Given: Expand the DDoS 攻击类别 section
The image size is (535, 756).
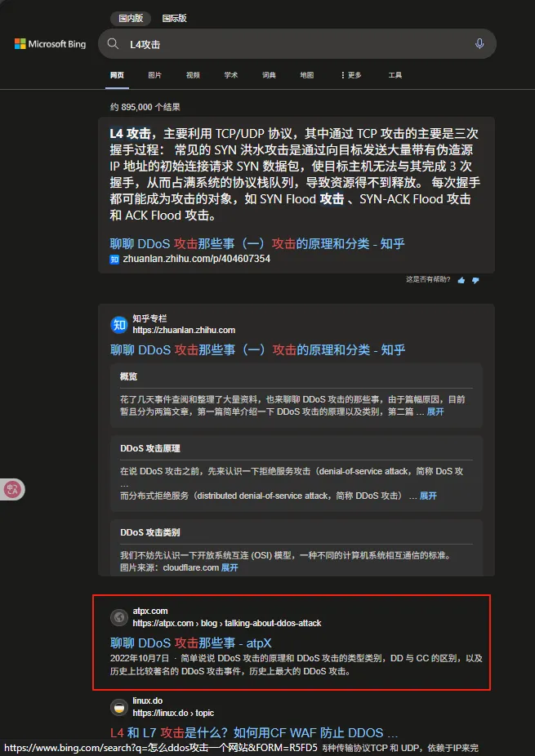Looking at the screenshot, I should point(230,567).
